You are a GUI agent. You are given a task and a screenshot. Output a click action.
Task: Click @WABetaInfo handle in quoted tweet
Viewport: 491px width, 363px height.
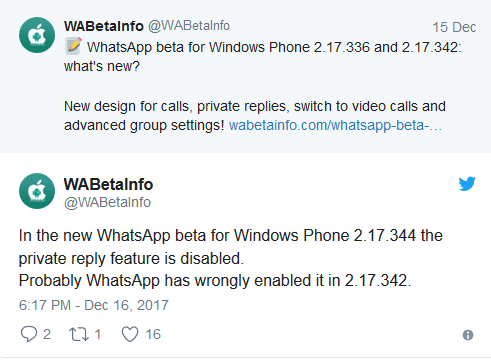coord(189,26)
